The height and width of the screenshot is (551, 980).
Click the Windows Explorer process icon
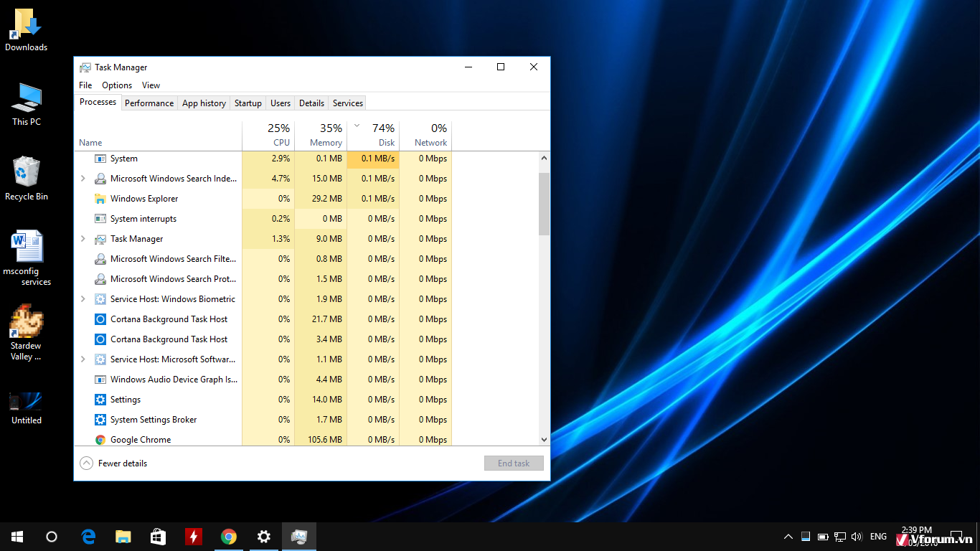coord(100,199)
